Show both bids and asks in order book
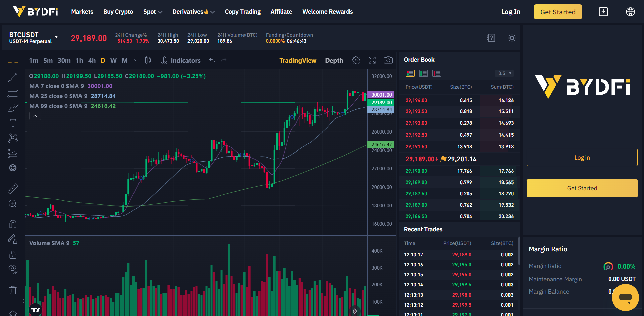Viewport: 644px width, 316px height. pos(410,73)
